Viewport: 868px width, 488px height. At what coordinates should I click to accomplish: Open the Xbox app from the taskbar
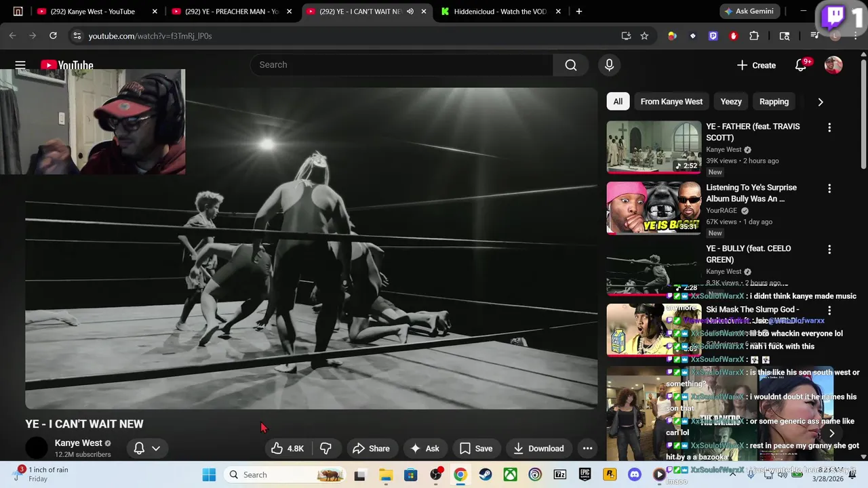click(x=511, y=474)
